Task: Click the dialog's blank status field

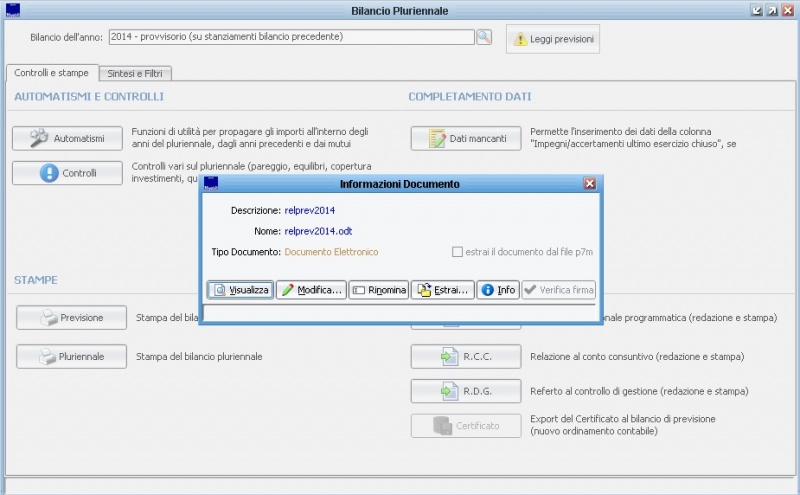Action: 399,312
